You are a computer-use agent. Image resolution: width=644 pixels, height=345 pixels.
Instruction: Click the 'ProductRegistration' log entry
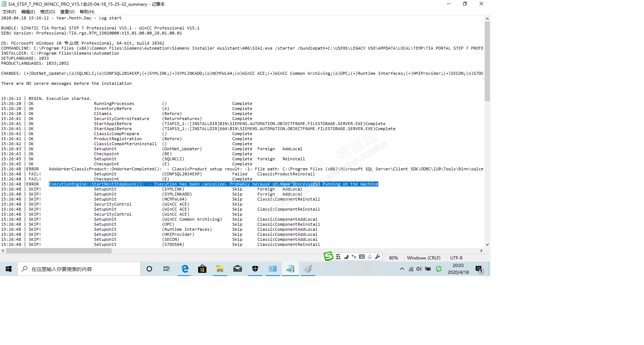coord(118,139)
